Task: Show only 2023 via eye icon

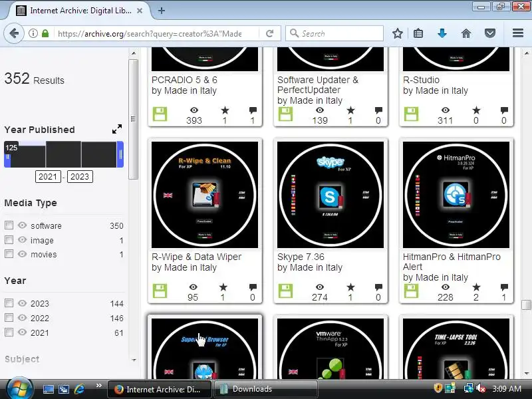Action: pyautogui.click(x=22, y=303)
